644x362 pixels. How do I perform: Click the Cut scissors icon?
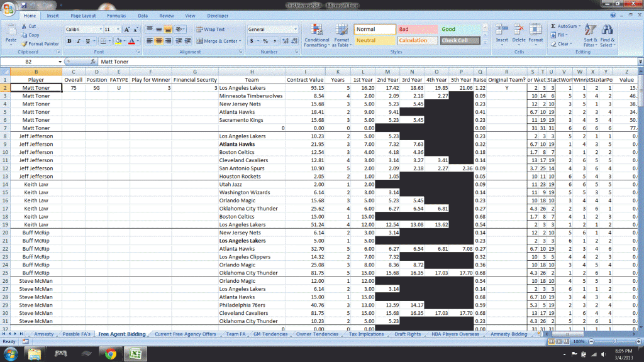coord(24,26)
